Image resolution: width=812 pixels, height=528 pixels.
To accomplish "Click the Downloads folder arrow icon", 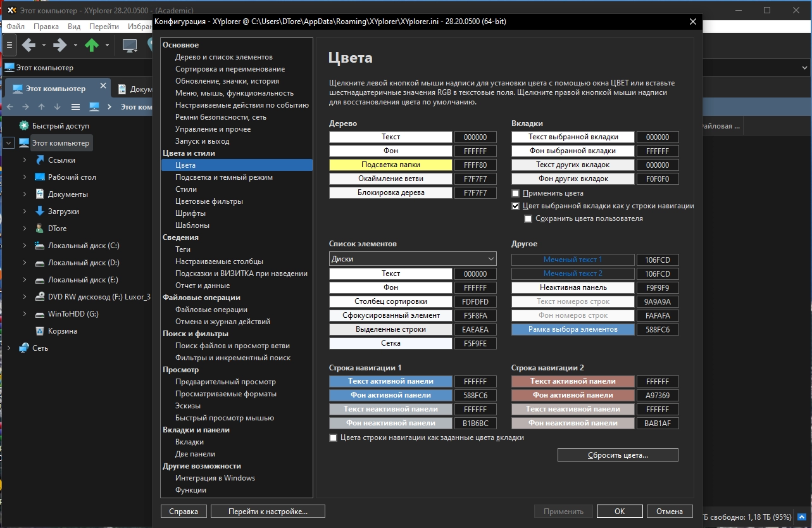I will point(40,211).
